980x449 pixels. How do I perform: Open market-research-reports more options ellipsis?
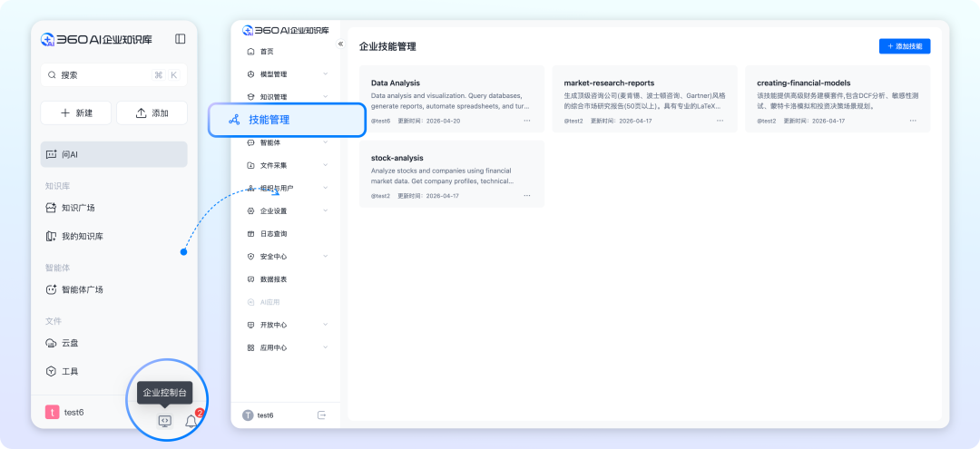[x=720, y=121]
